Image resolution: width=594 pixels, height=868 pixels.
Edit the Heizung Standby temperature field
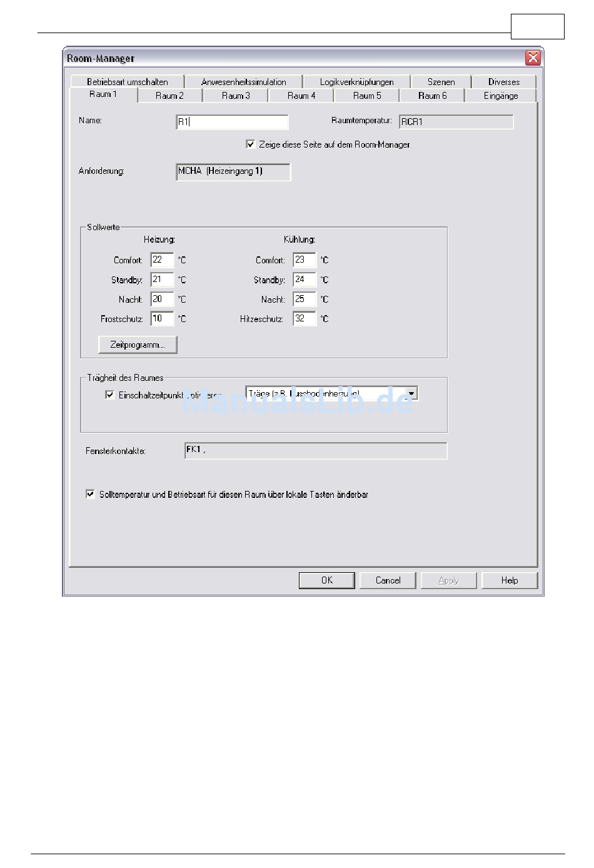tap(162, 280)
